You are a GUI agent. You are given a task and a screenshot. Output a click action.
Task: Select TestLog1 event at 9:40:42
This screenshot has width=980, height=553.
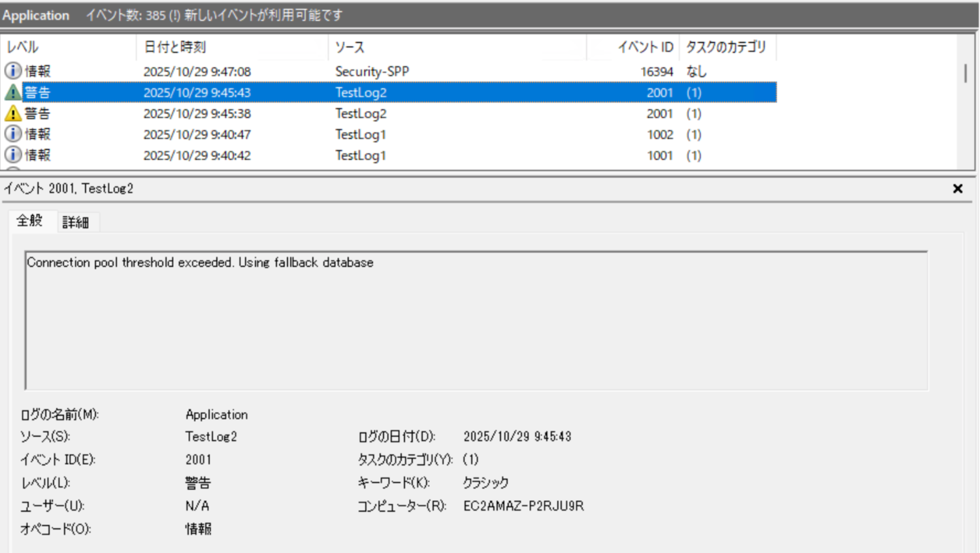pos(361,155)
